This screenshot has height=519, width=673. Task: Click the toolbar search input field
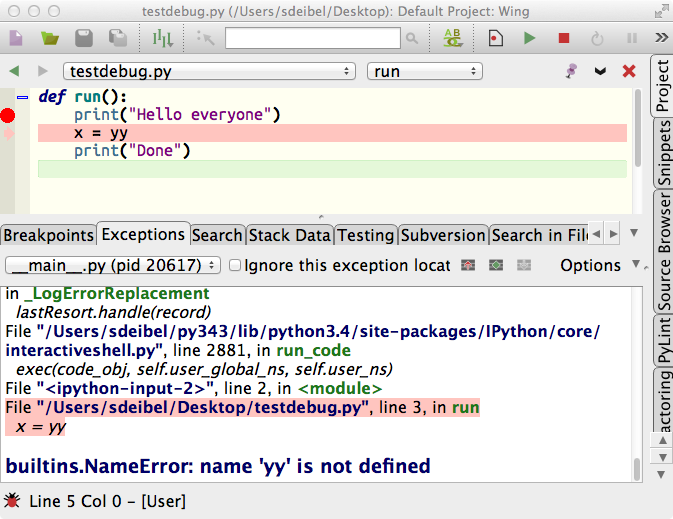point(312,38)
